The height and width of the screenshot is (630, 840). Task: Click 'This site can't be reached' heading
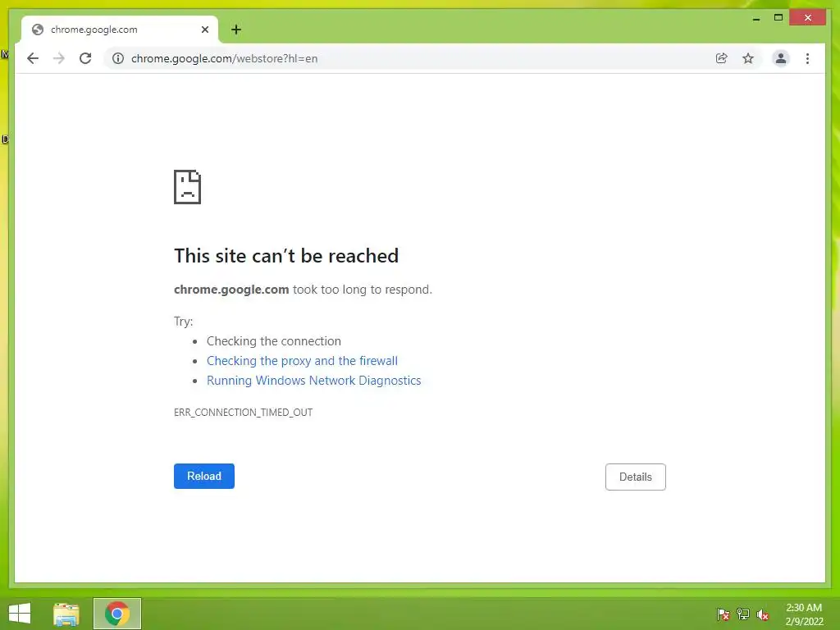click(x=286, y=256)
